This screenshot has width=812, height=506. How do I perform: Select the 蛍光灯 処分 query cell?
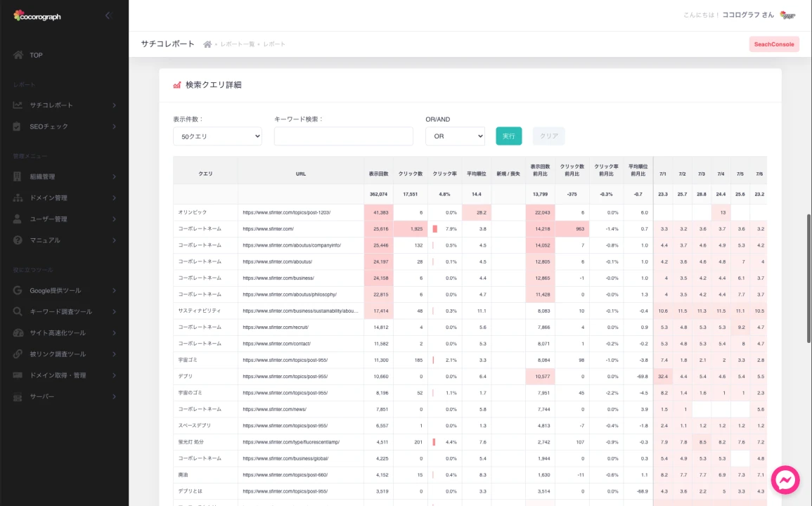pos(205,442)
